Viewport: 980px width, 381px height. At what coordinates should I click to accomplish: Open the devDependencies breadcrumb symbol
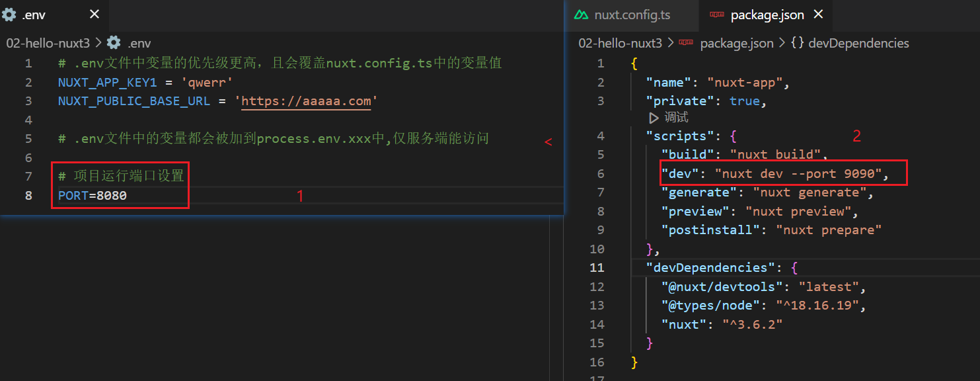858,43
